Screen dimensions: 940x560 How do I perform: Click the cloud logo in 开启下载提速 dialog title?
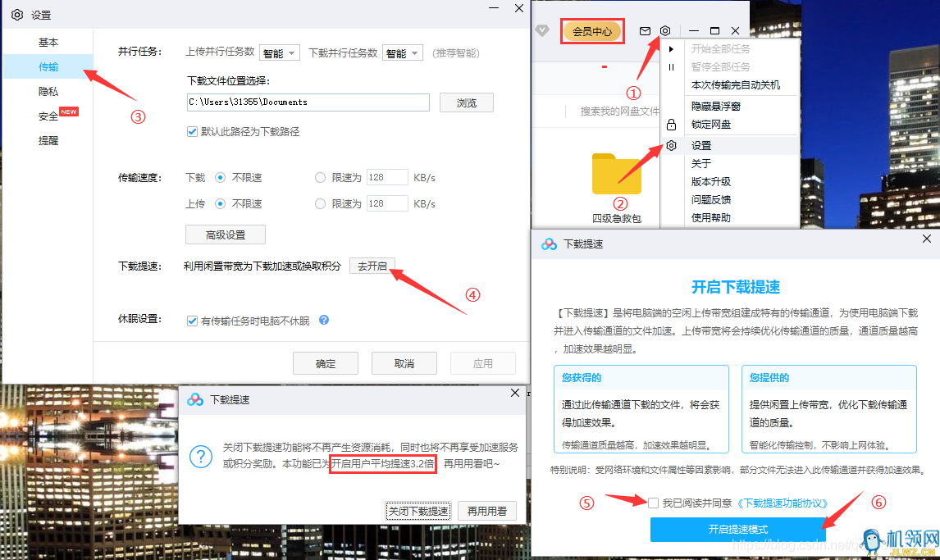549,244
